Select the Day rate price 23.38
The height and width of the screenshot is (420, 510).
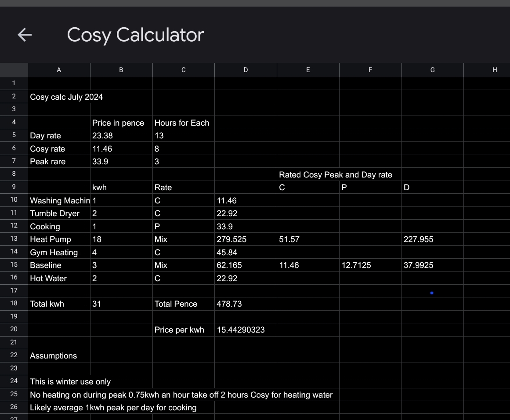[121, 136]
